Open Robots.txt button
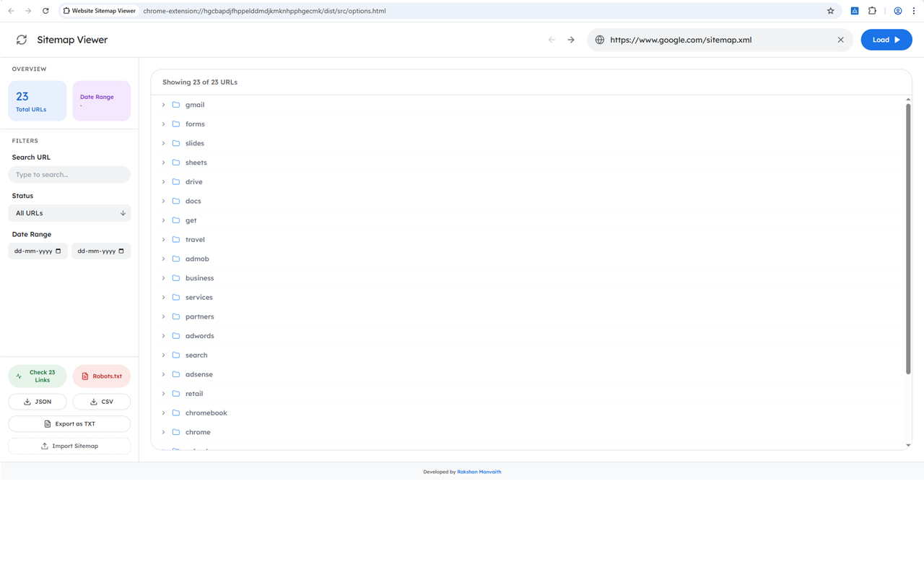924x578 pixels. (x=102, y=376)
